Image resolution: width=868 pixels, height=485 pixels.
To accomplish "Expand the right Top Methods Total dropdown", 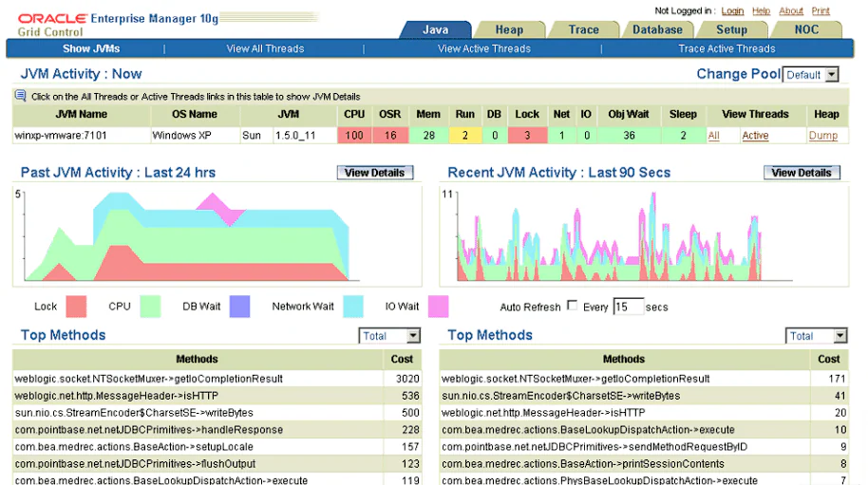I will [817, 336].
